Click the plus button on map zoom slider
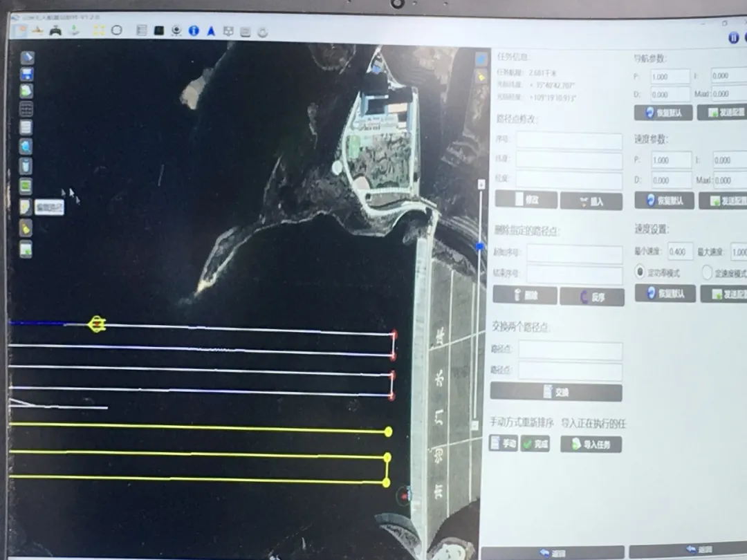747x560 pixels. pos(481,185)
